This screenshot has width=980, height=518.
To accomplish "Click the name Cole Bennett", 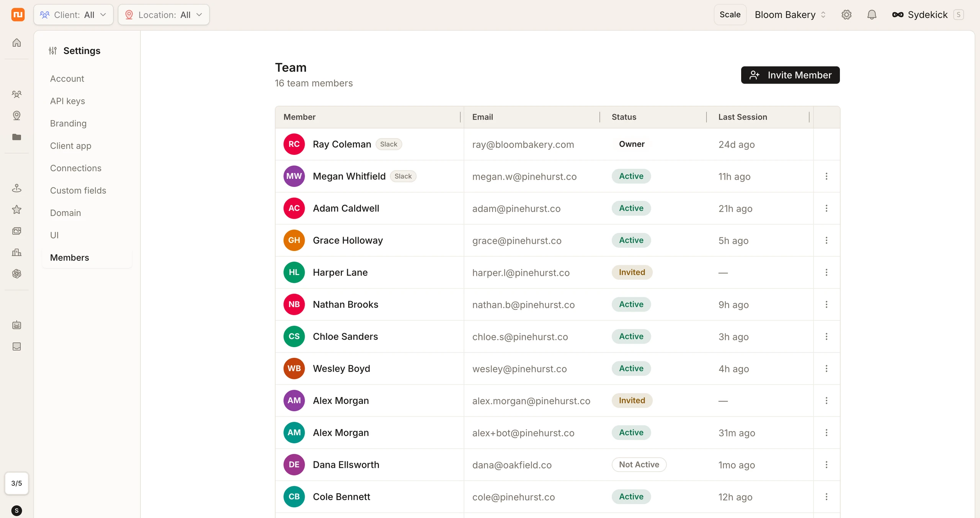I will 341,497.
